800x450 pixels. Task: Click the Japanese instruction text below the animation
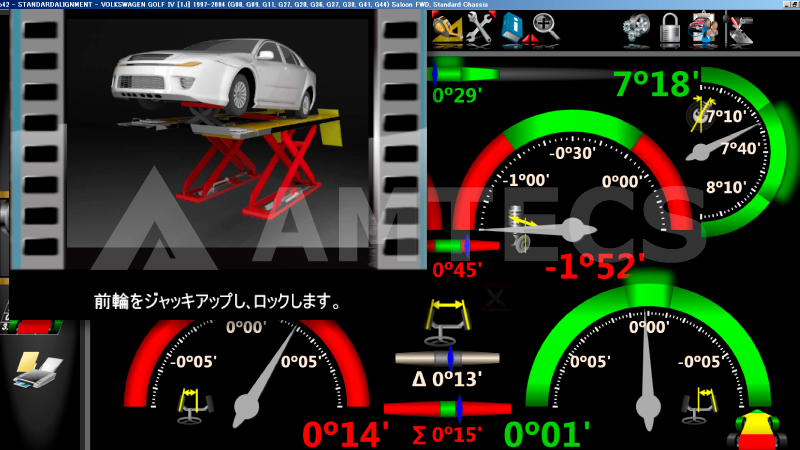pos(217,302)
